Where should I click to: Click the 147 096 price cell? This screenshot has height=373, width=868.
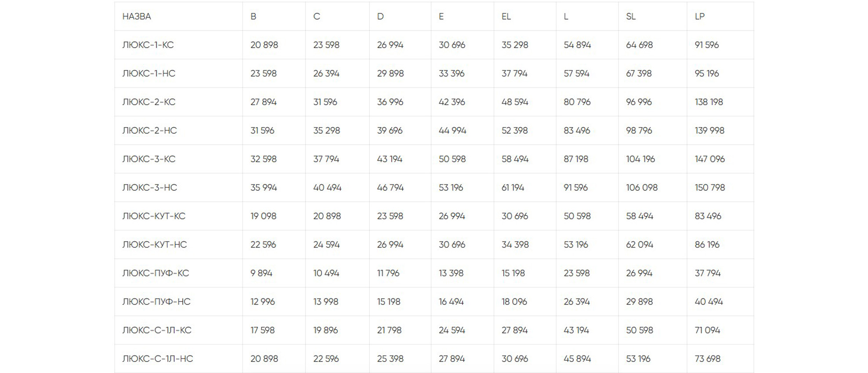click(x=710, y=159)
